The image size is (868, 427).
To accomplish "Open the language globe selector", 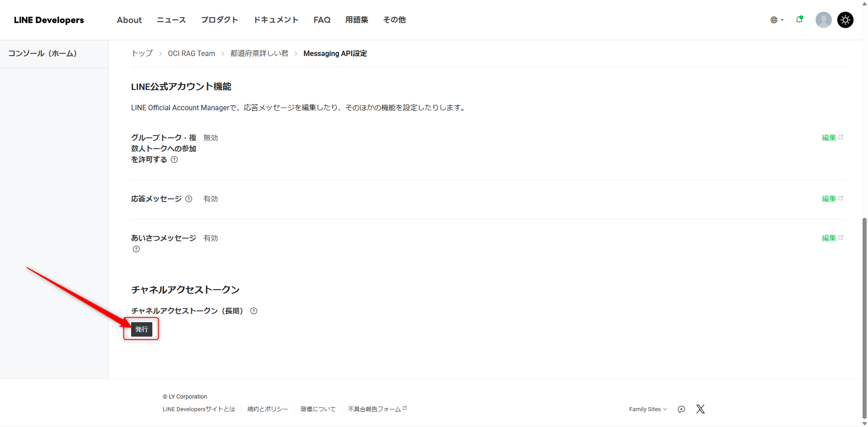I will (x=777, y=20).
